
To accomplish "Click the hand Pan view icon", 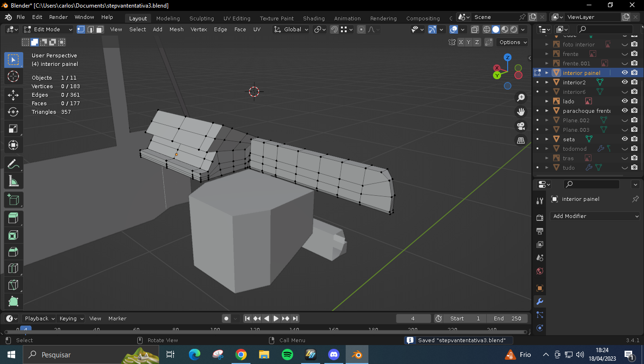I will [521, 112].
